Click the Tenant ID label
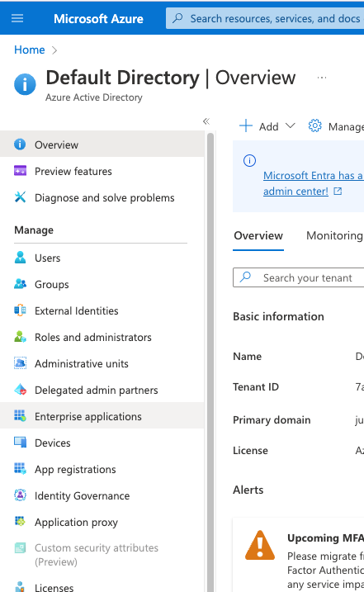 (x=256, y=387)
